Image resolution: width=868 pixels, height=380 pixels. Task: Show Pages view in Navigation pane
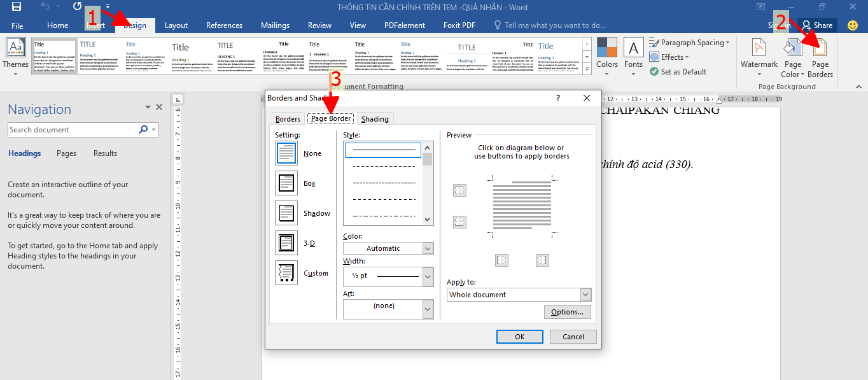pos(66,153)
